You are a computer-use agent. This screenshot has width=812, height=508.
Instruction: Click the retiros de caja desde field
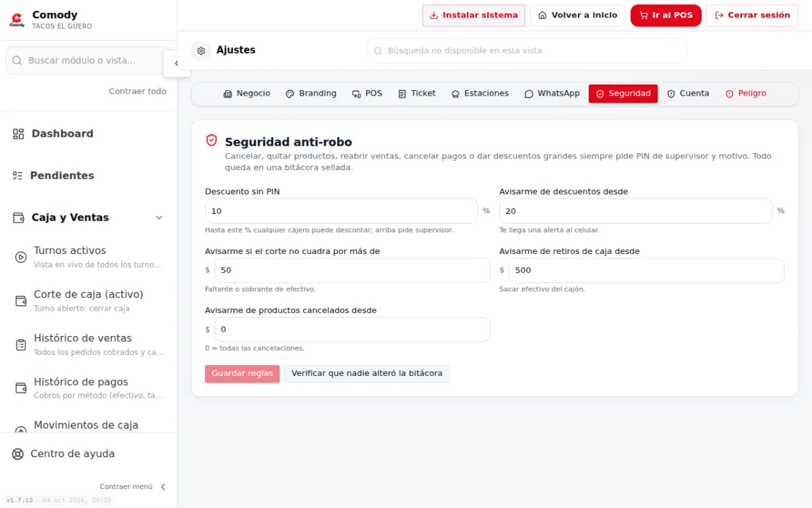tap(647, 270)
